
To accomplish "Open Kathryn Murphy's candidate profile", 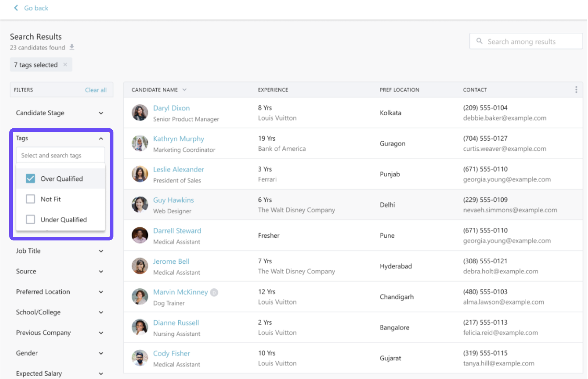I will point(178,139).
